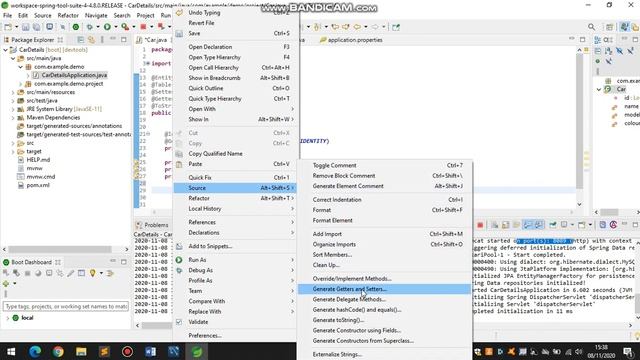Click the editor vertical scrollbar down arrow
Screen dimensions: 640x360
click(579, 204)
